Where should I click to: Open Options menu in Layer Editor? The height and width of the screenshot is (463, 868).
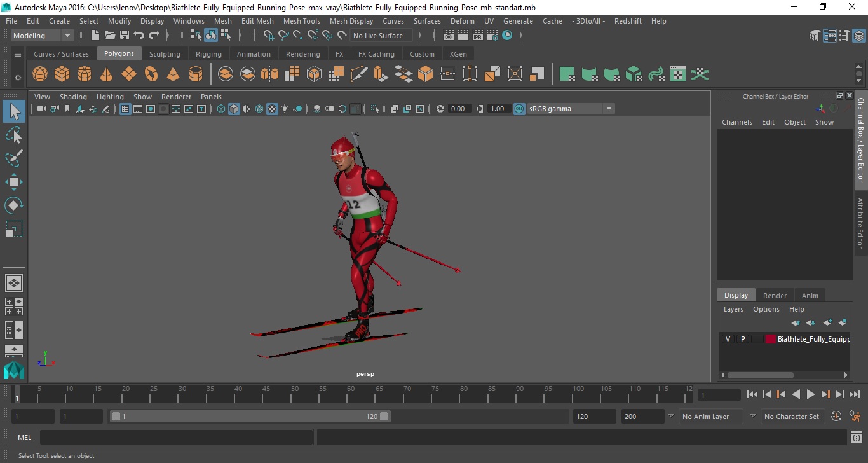(x=766, y=309)
